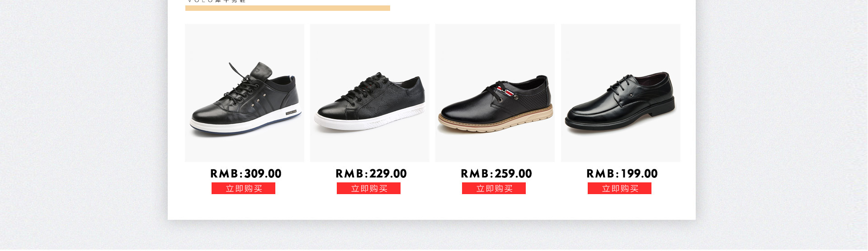Click the heel of the oxford dress shoe

tap(664, 111)
